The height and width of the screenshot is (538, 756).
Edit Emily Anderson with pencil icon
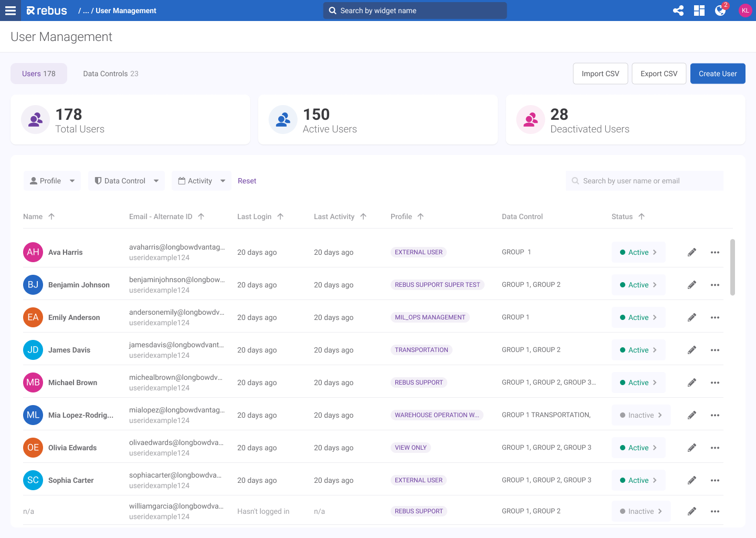692,317
